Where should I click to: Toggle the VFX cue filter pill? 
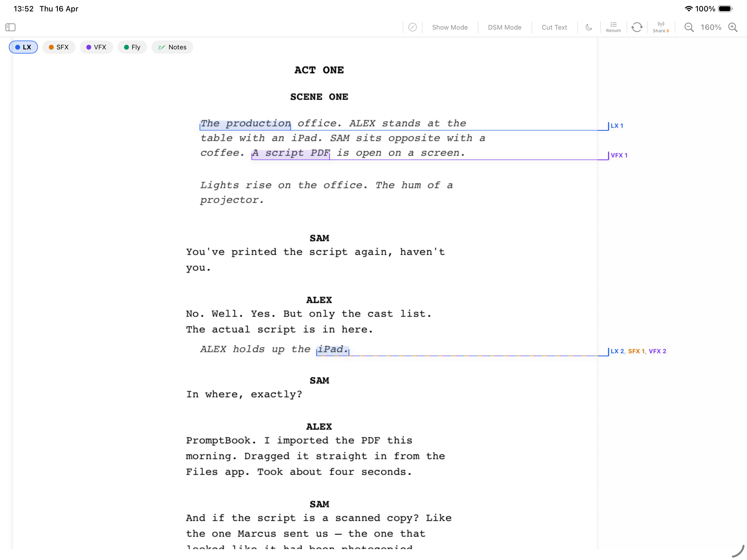(x=96, y=47)
